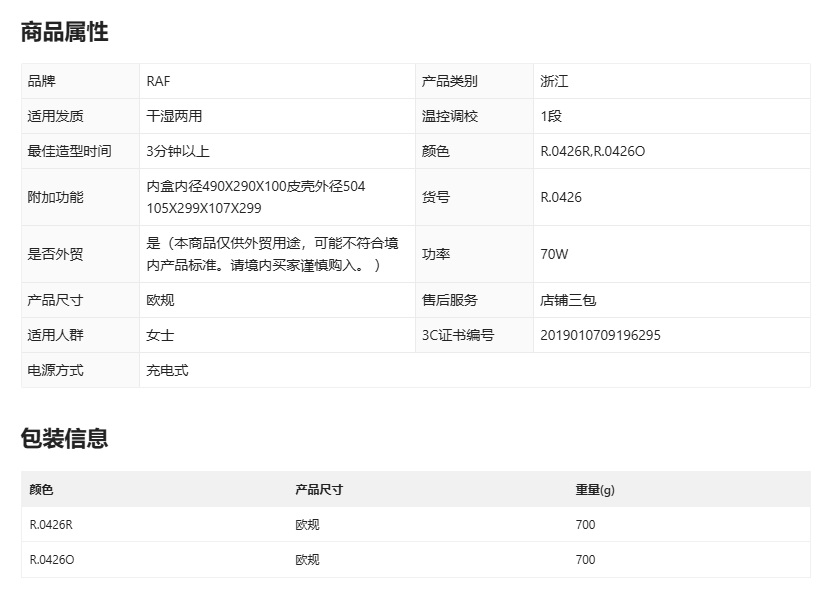Image resolution: width=835 pixels, height=600 pixels.
Task: Click the 附加功能 box dimensions value
Action: pos(256,197)
